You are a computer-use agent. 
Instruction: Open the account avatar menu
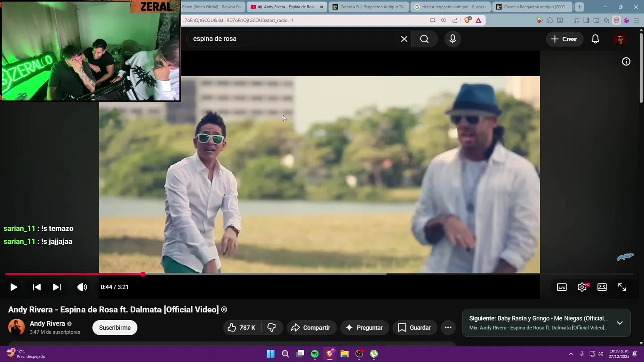(x=619, y=39)
